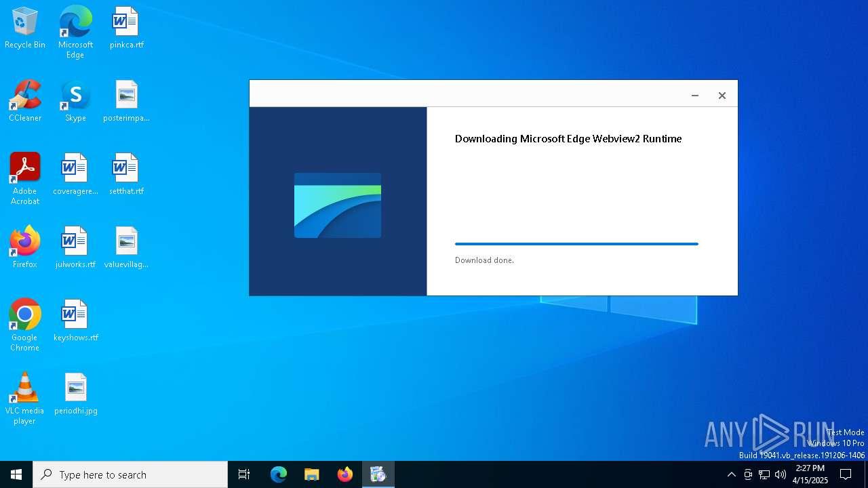Click the download progress bar
The image size is (868, 488).
576,244
